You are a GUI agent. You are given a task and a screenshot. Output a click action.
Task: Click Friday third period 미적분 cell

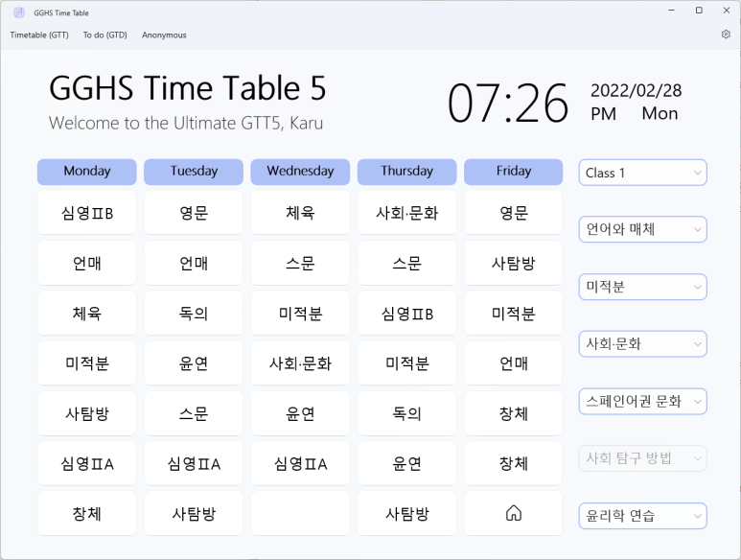514,313
